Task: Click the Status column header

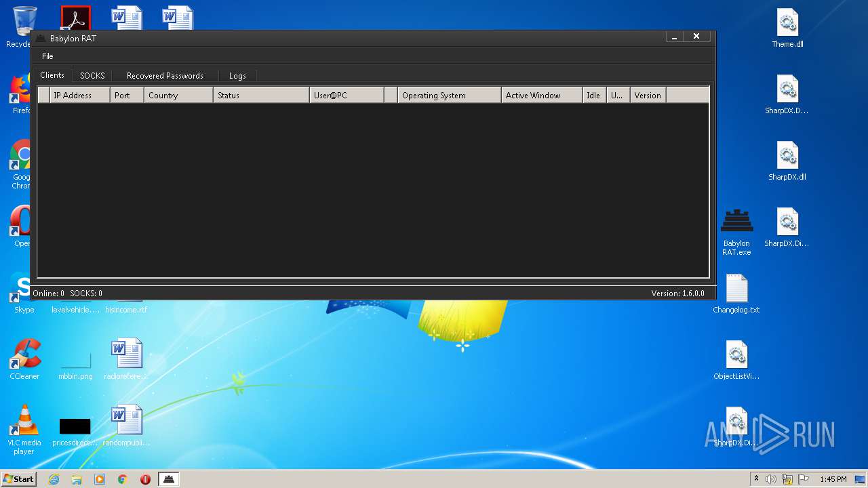Action: (x=262, y=96)
